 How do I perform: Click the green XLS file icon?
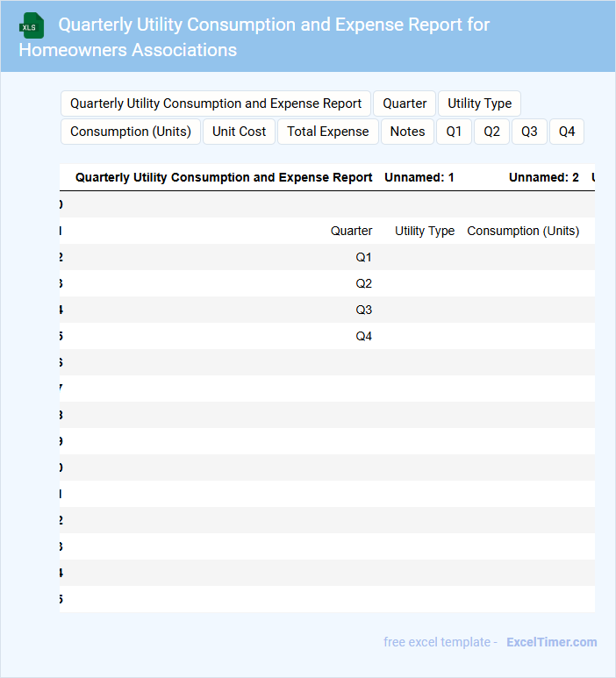[x=32, y=26]
